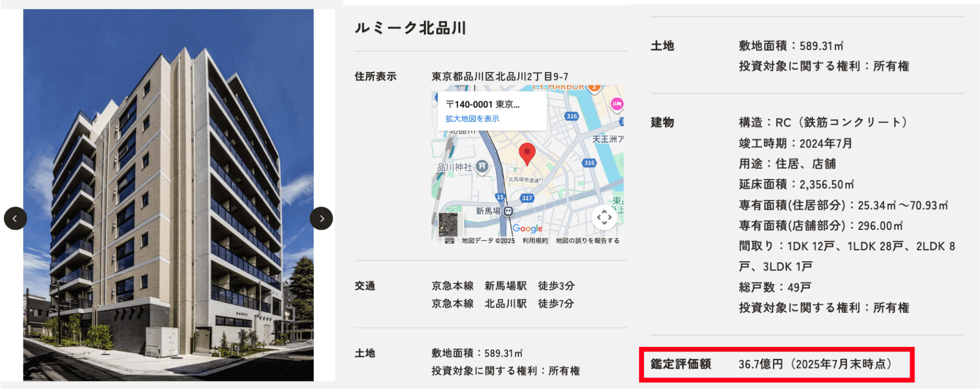The image size is (980, 389).
Task: Open map camera pan controls
Action: [604, 217]
